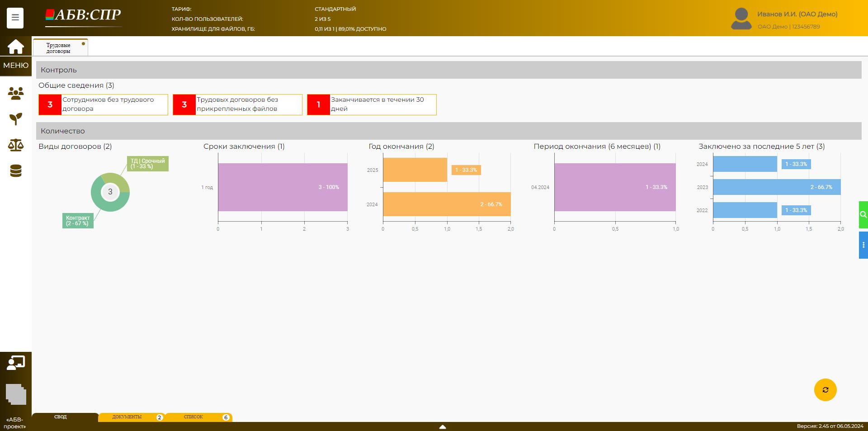Go to the home icon
Image resolution: width=868 pixels, height=431 pixels.
point(15,47)
